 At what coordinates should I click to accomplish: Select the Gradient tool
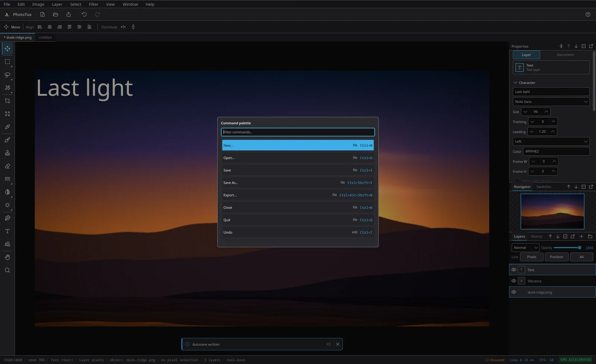point(7,179)
